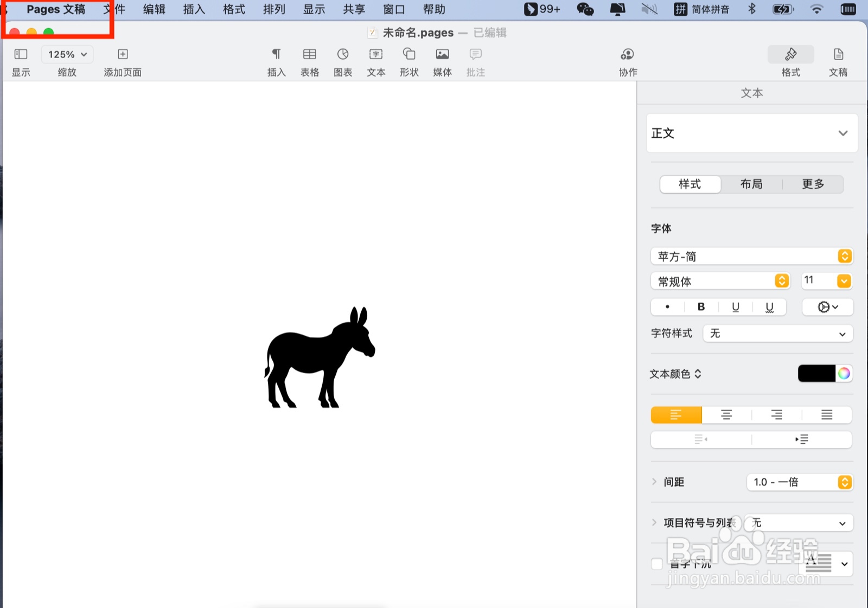Image resolution: width=868 pixels, height=608 pixels.
Task: Open the Media icon (媒体)
Action: (x=442, y=54)
